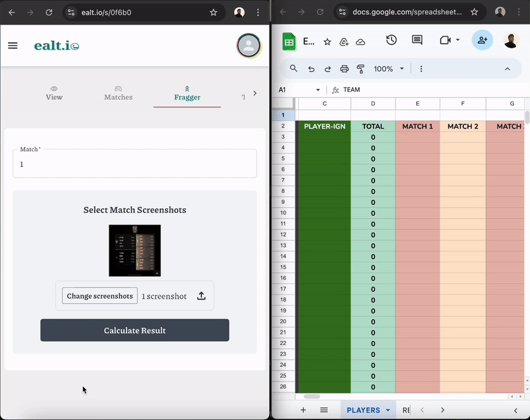Open Chrome profile in ealt.io window
Image resolution: width=530 pixels, height=420 pixels.
coord(239,13)
